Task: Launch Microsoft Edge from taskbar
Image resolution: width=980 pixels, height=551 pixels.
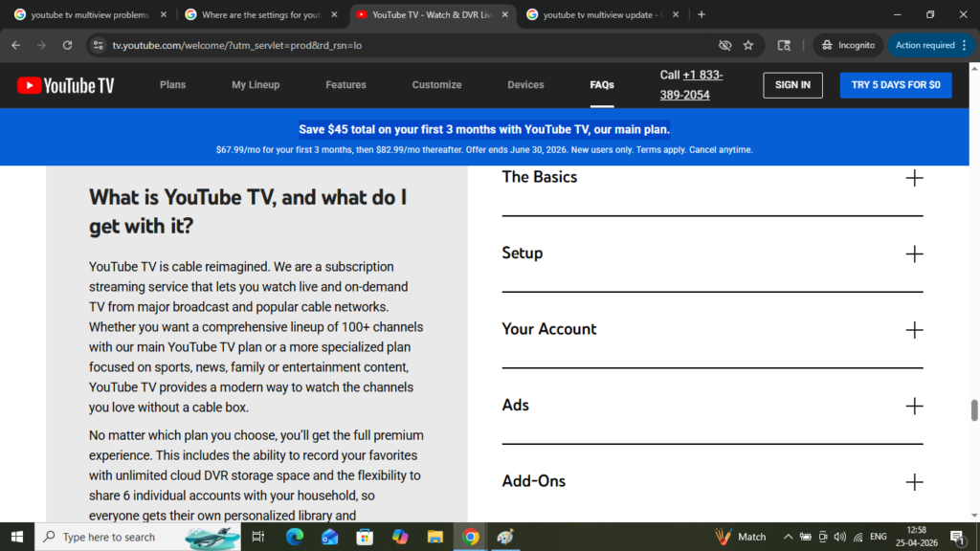Action: pyautogui.click(x=295, y=537)
